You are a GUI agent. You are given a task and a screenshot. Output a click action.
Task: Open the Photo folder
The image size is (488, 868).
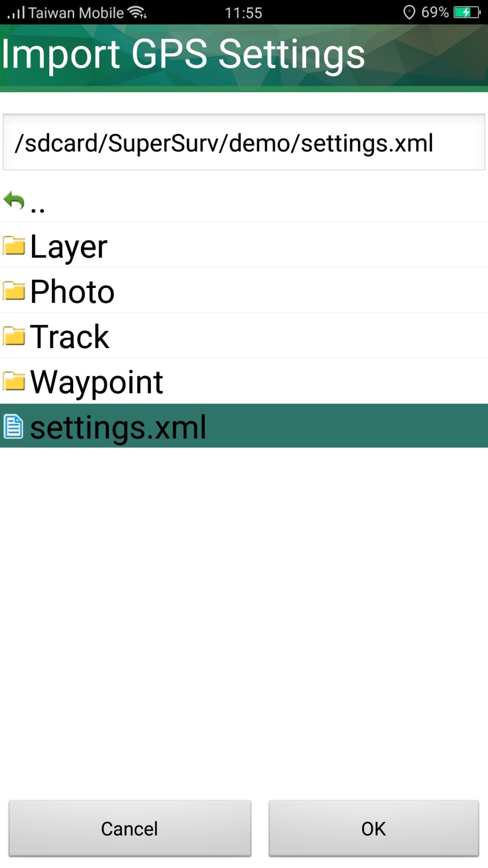[x=244, y=291]
